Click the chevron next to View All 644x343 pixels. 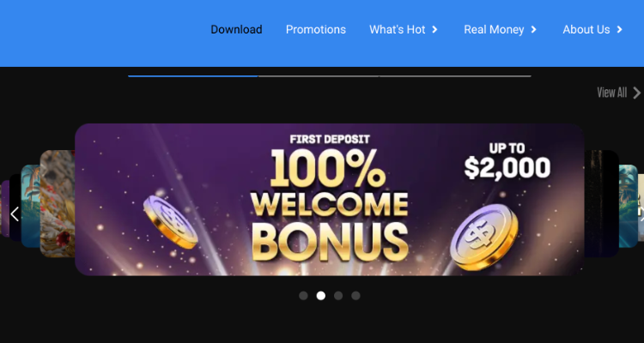(636, 93)
